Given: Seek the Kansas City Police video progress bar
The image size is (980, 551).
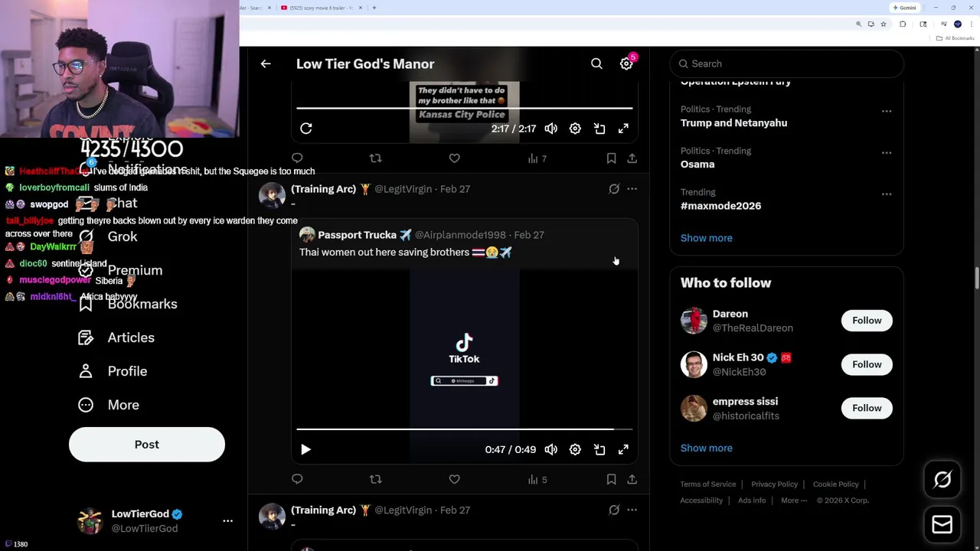Looking at the screenshot, I should tap(465, 108).
